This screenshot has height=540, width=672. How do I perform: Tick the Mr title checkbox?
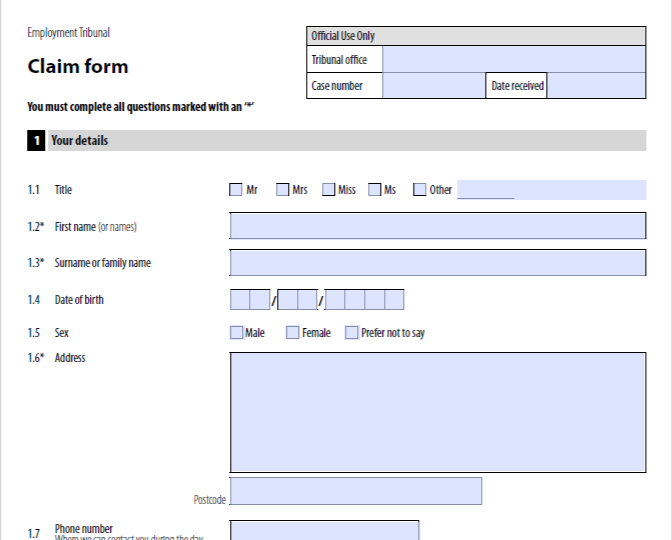pos(236,189)
